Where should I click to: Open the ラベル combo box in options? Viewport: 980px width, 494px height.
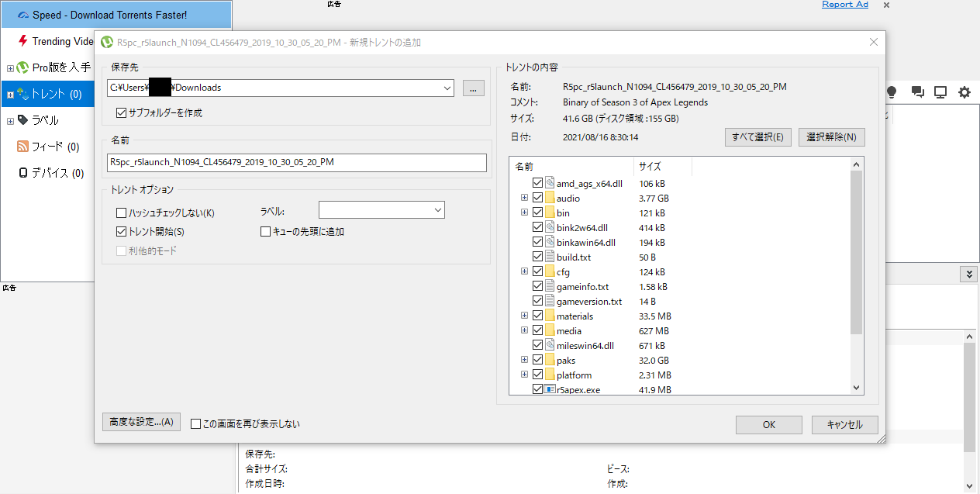coord(381,210)
